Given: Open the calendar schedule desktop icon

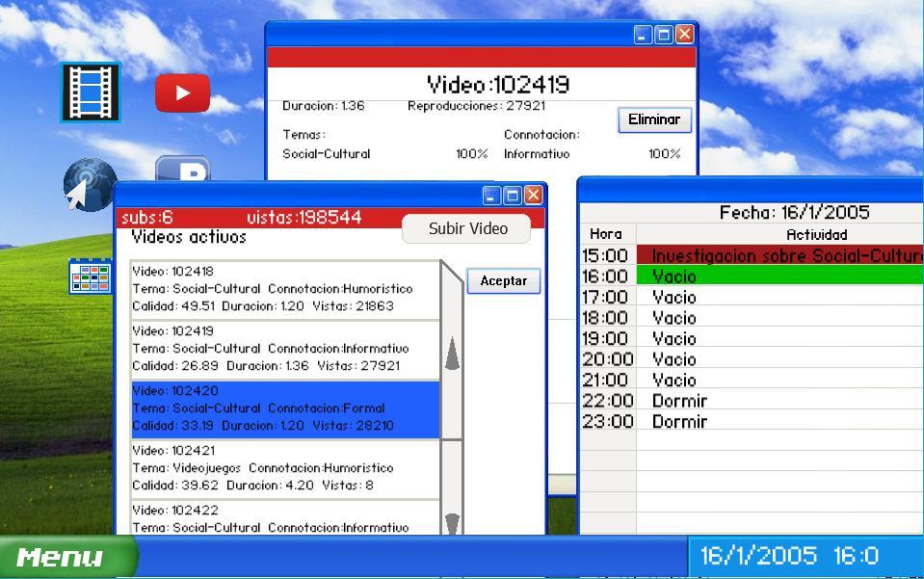Looking at the screenshot, I should click(90, 276).
